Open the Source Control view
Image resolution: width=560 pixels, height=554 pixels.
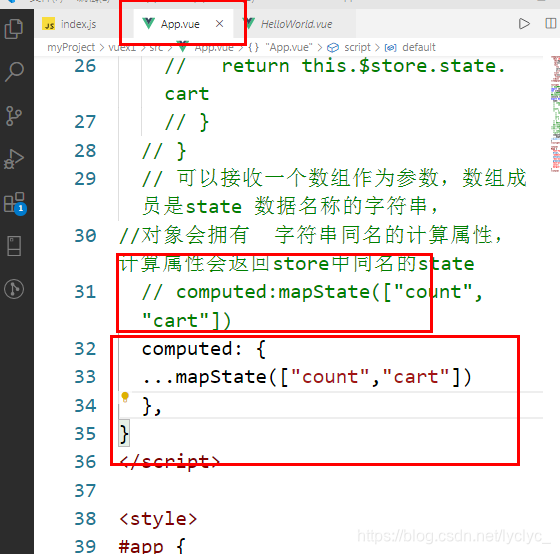pyautogui.click(x=14, y=115)
